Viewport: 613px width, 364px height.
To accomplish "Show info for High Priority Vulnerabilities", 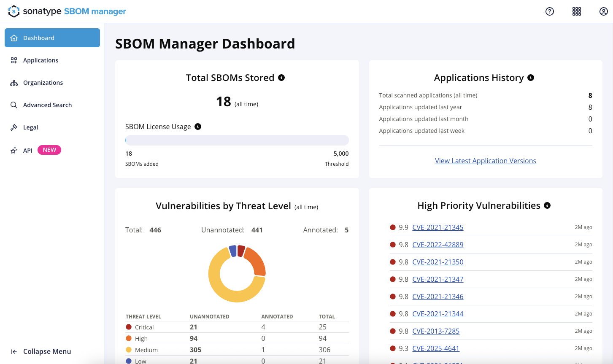I will coord(547,205).
